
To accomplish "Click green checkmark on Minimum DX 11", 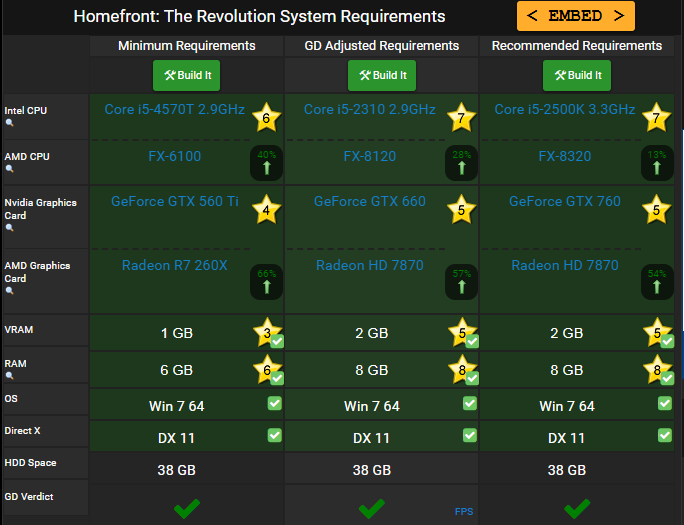I will point(275,435).
